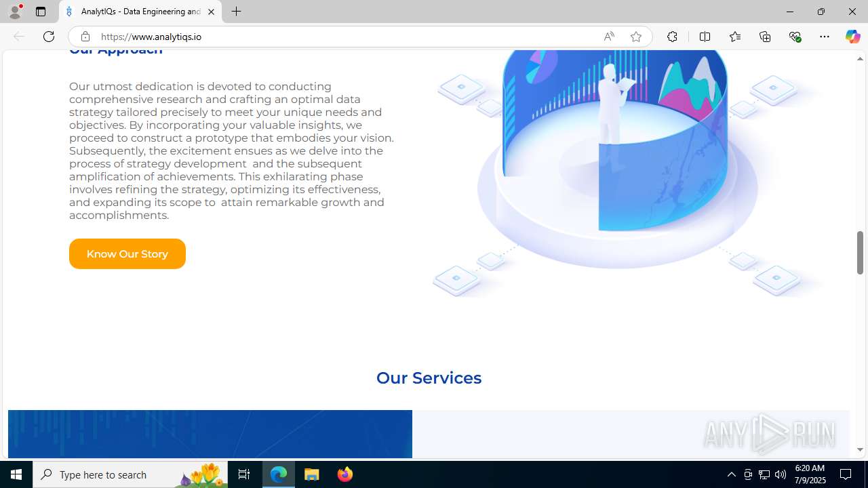Click the taskbar search box
868x488 pixels.
point(130,474)
